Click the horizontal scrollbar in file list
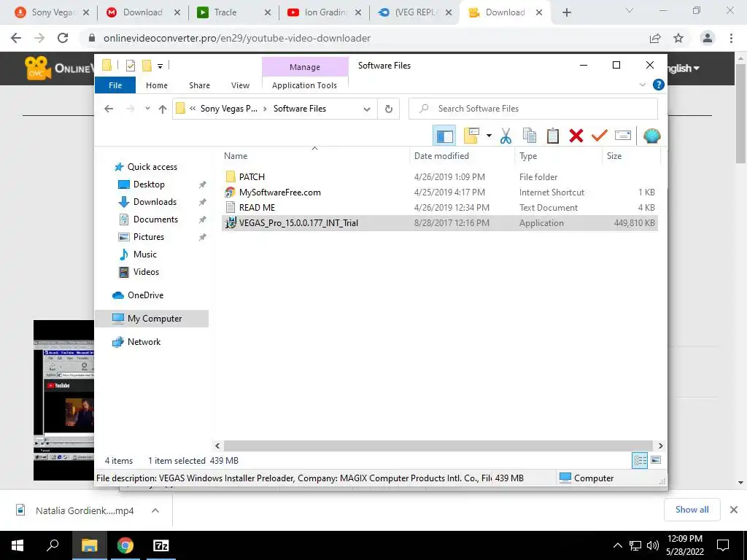Viewport: 747px width, 560px height. 438,446
